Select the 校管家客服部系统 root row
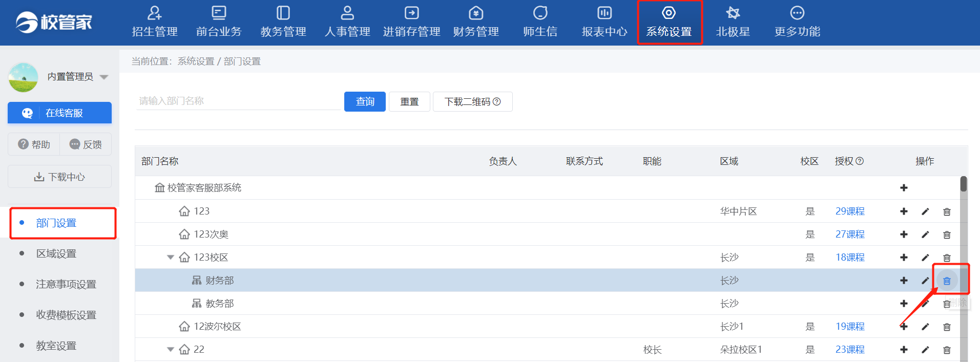The width and height of the screenshot is (980, 362). pyautogui.click(x=547, y=188)
